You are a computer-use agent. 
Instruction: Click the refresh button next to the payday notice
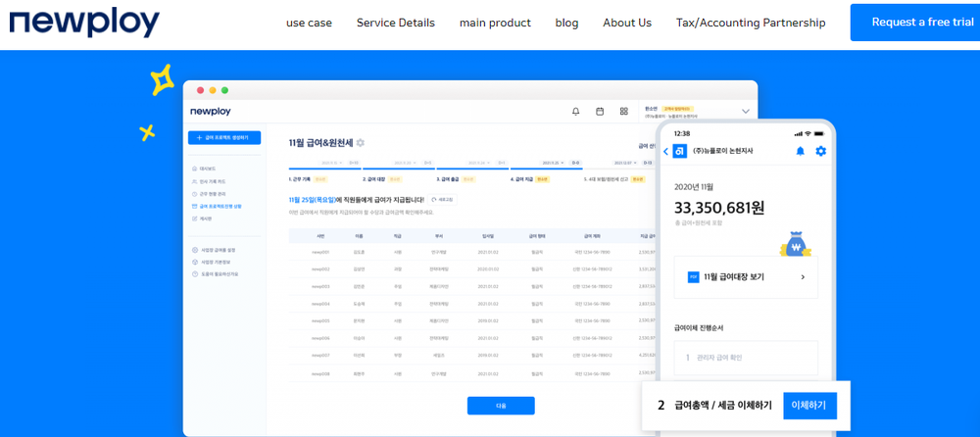pyautogui.click(x=444, y=200)
